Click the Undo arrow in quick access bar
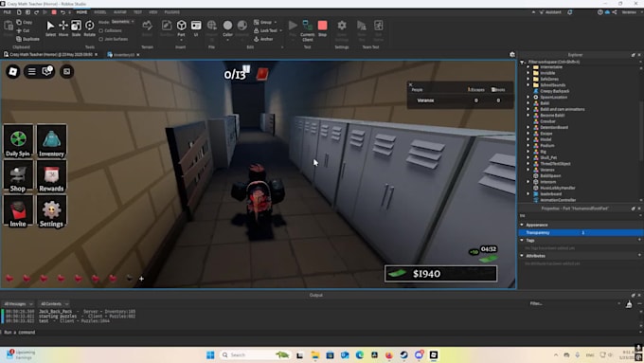Image resolution: width=644 pixels, height=363 pixels. click(x=63, y=12)
